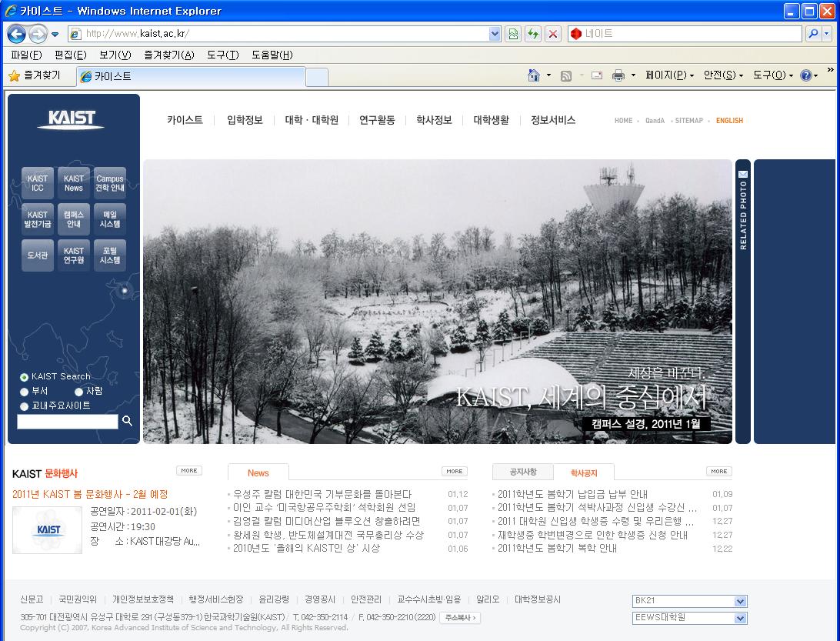Open the 즐겨찾기(A) menu
This screenshot has width=840, height=641.
point(168,55)
